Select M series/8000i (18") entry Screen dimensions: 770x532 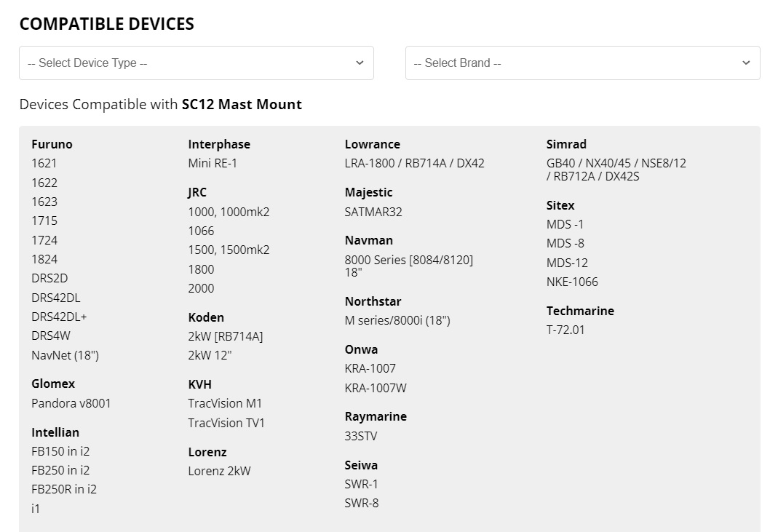[x=397, y=320]
